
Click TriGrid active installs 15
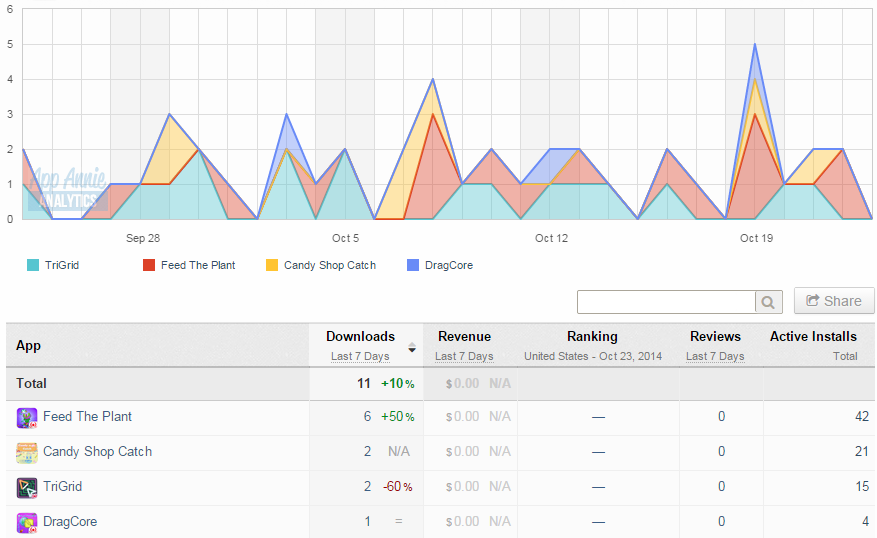coord(862,487)
